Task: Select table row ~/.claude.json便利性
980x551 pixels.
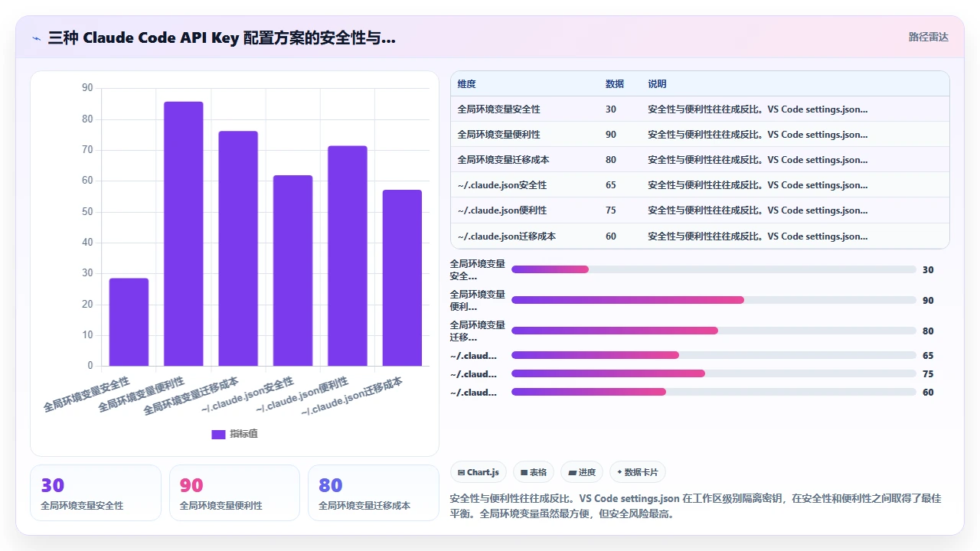Action: (700, 210)
